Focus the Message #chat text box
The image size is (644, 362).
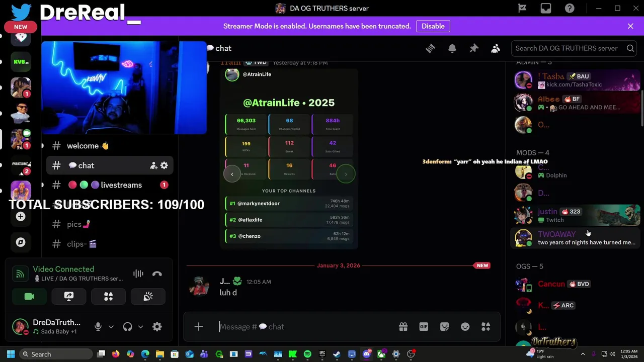[306, 327]
